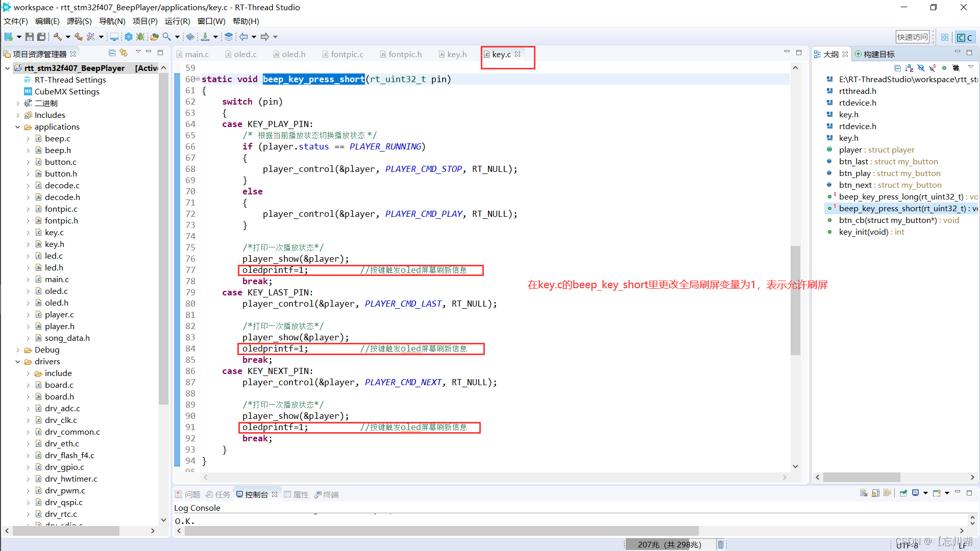Click the magnifier search icon in toolbar
980x551 pixels.
167,37
